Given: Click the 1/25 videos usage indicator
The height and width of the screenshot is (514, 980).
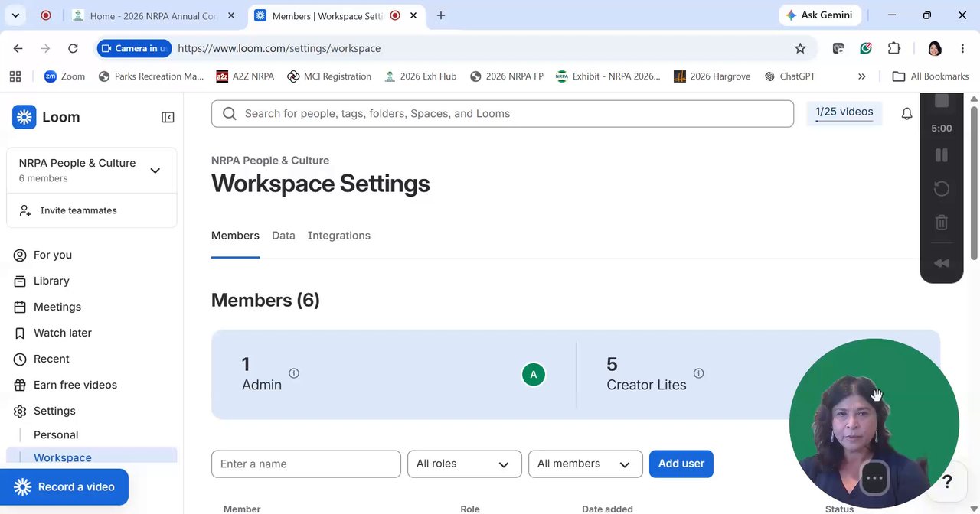Looking at the screenshot, I should click(844, 113).
